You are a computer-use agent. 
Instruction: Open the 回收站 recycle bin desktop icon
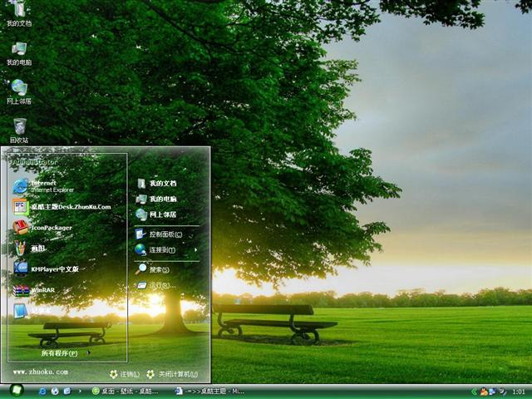[19, 129]
